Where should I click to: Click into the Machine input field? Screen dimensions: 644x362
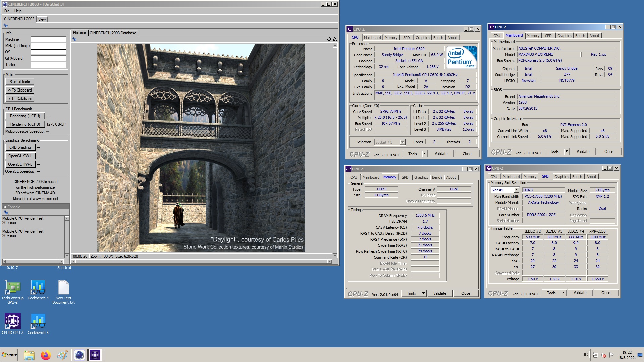point(48,39)
